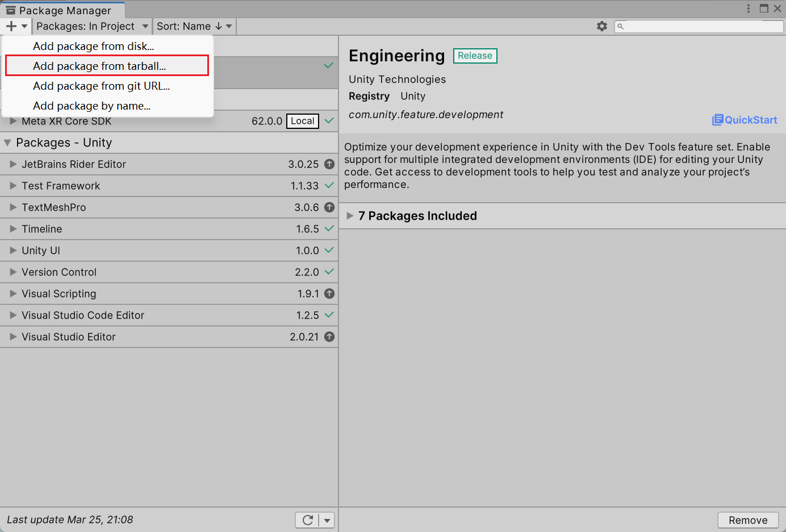Select the Visual Scripting package row
Image resolution: width=786 pixels, height=532 pixels.
click(169, 294)
